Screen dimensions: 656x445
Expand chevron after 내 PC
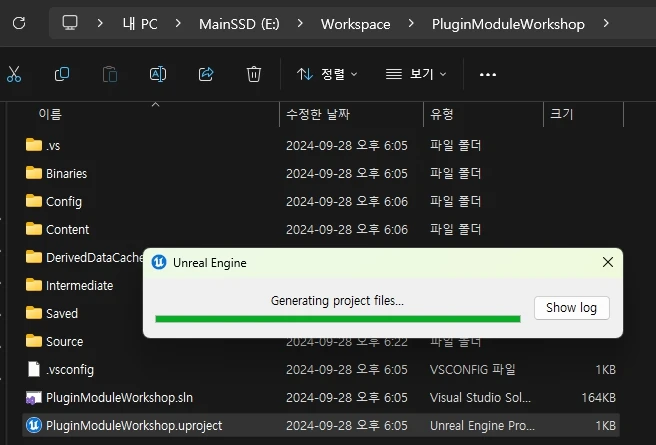(178, 23)
